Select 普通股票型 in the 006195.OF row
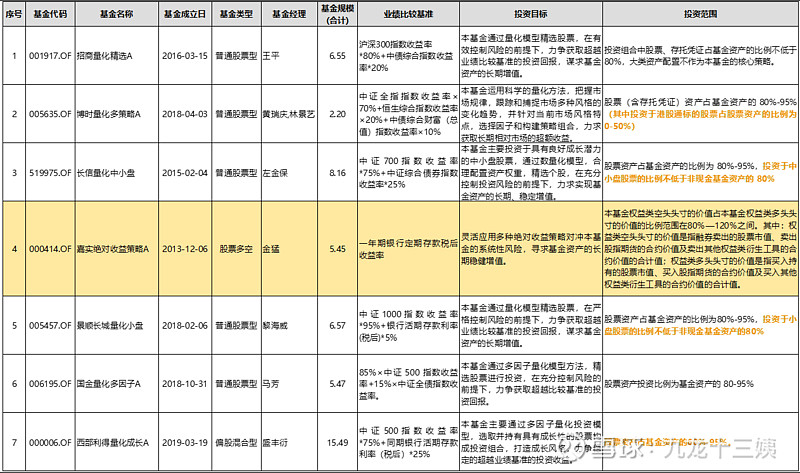Viewport: 800px width, 473px height. tap(236, 384)
